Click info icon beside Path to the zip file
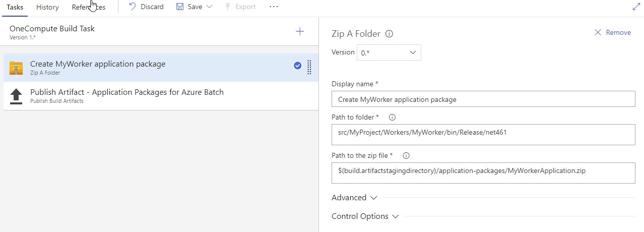This screenshot has height=232, width=644. (x=406, y=155)
